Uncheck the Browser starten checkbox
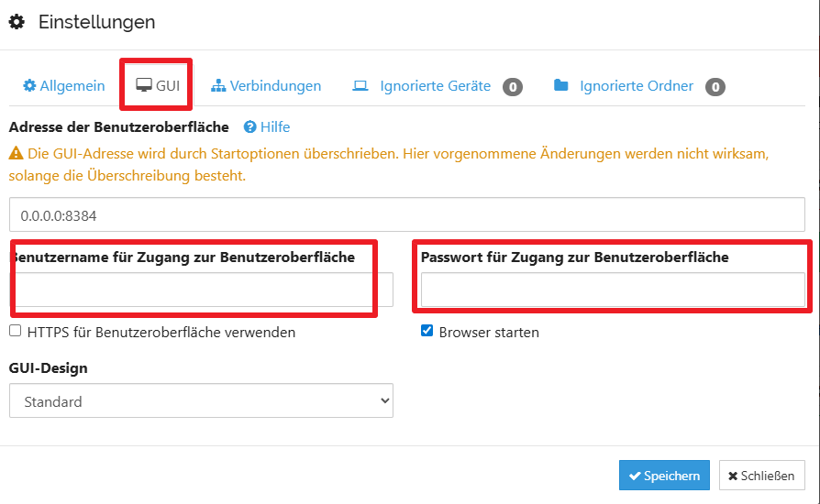 (427, 331)
